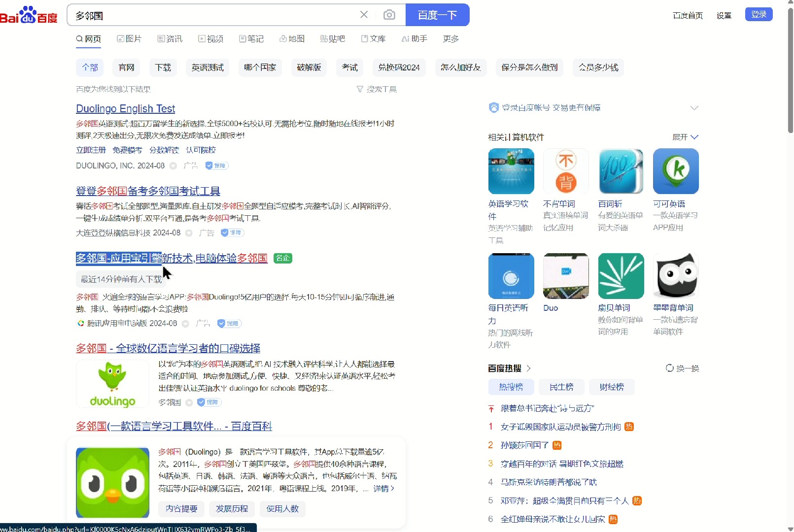Select the 下载 filter chip
This screenshot has width=794, height=532.
click(163, 67)
